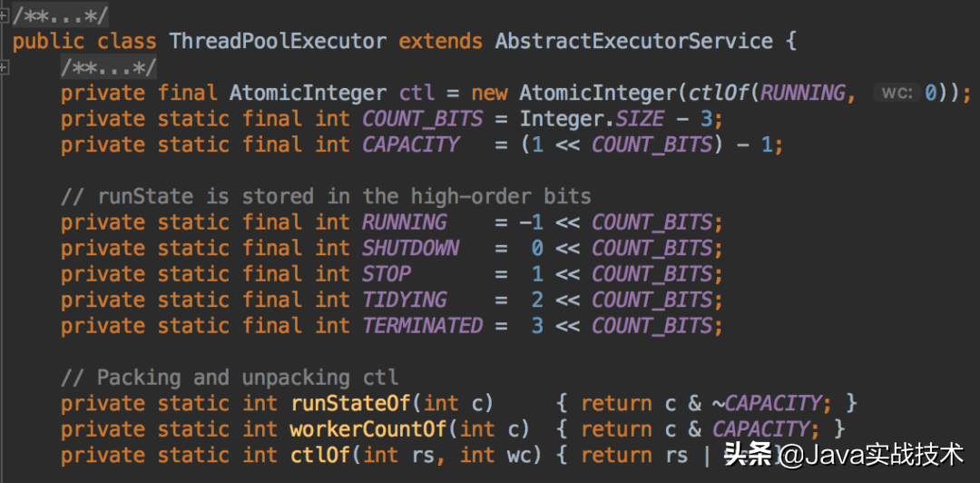Viewport: 980px width, 483px height.
Task: Click COUNT_BITS on the TERMINATED line
Action: point(652,326)
